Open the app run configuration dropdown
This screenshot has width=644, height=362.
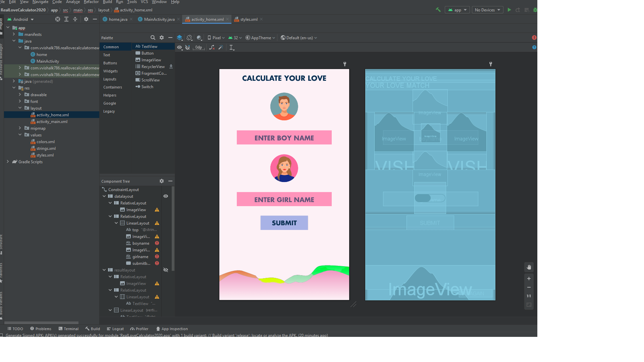(457, 10)
